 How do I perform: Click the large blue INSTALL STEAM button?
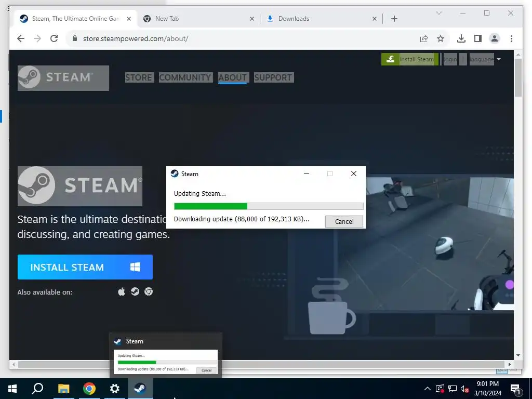coord(85,267)
